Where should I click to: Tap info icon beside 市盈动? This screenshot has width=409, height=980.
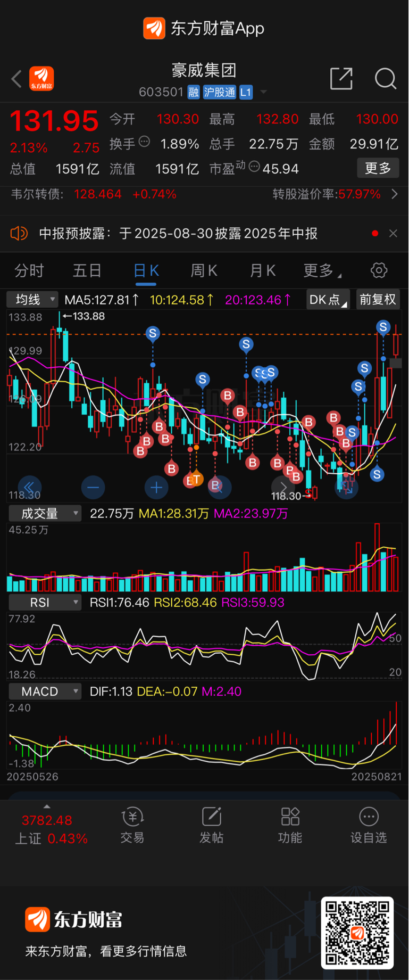point(254,167)
